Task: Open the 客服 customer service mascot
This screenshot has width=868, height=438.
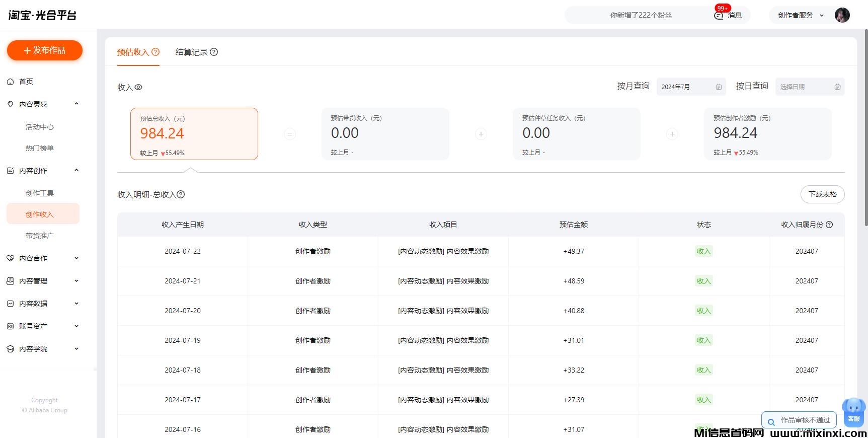Action: click(x=853, y=410)
